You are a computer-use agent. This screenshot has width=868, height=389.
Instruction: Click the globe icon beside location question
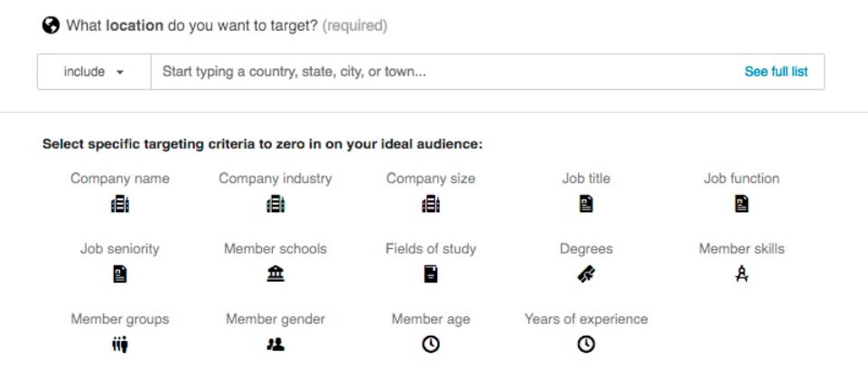tap(51, 25)
